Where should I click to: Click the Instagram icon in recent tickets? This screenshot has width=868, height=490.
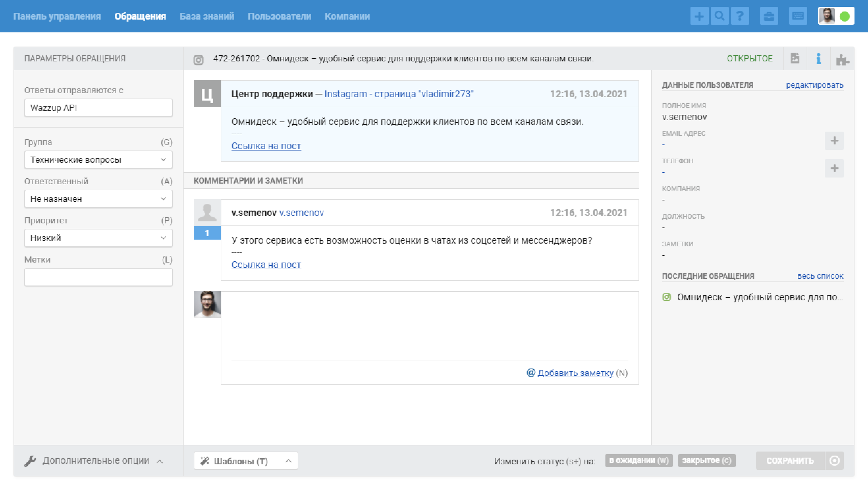point(667,297)
